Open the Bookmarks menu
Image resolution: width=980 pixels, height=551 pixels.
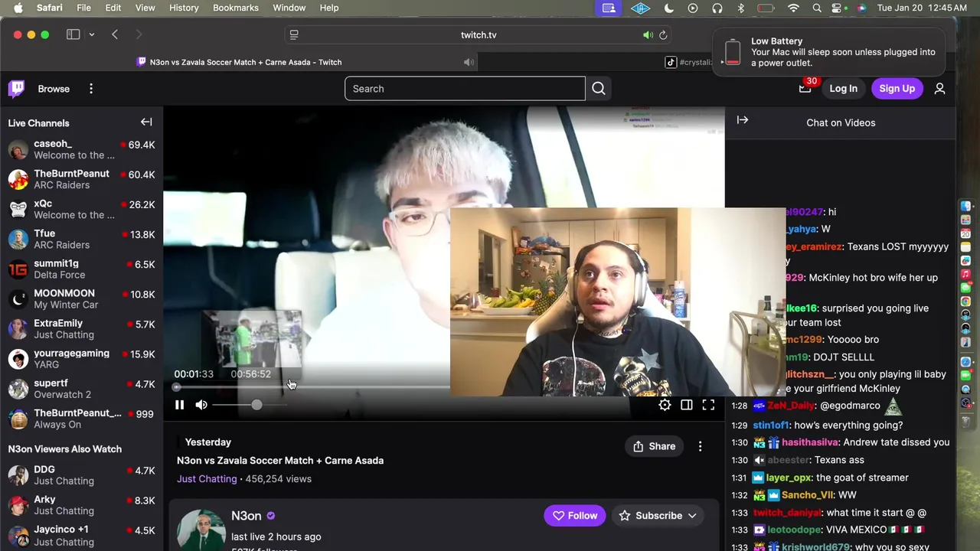pyautogui.click(x=235, y=8)
